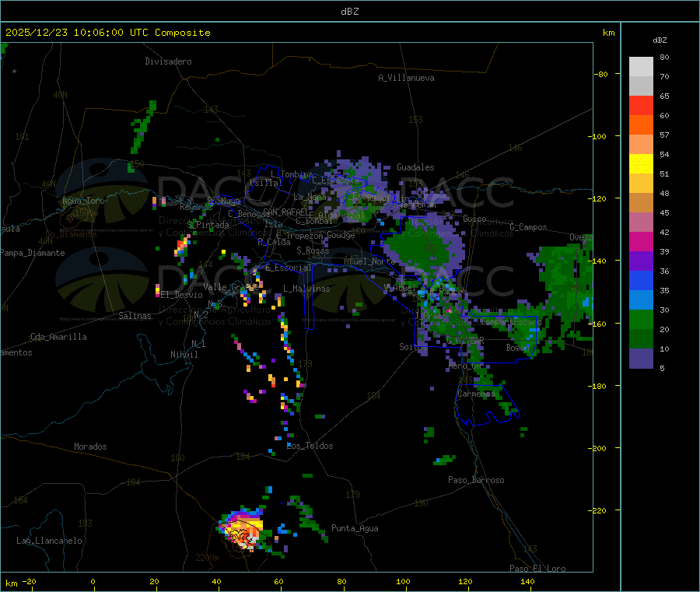Click the 'A_Villanueva' map label
Viewport: 700px width, 592px height.
click(406, 78)
